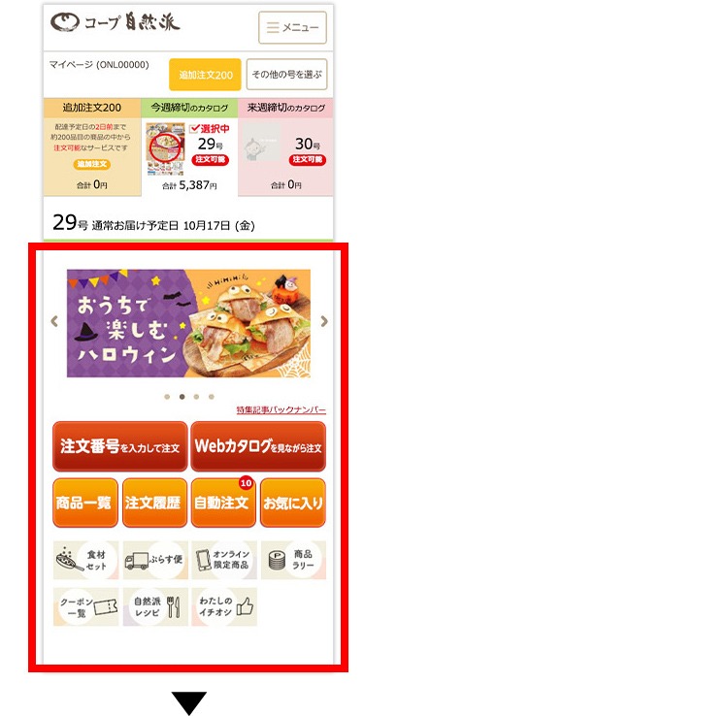
Task: Open the クーポン一覧 ticket icon
Action: [85, 607]
